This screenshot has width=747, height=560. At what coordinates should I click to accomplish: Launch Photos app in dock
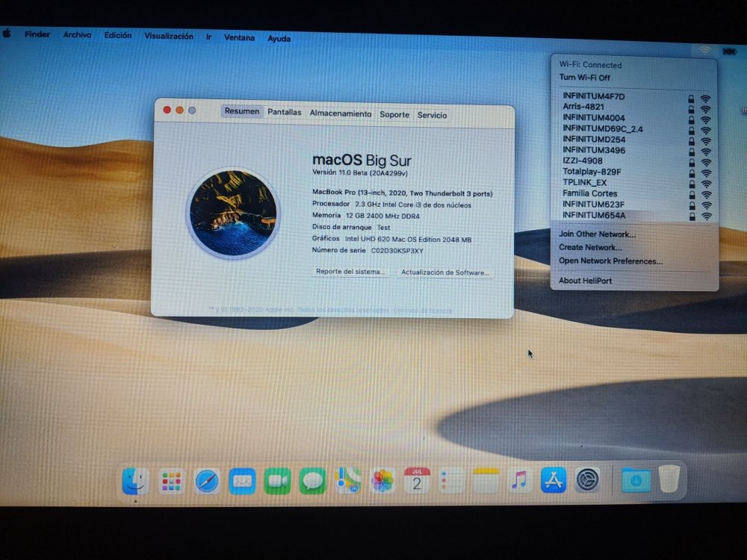[x=382, y=480]
